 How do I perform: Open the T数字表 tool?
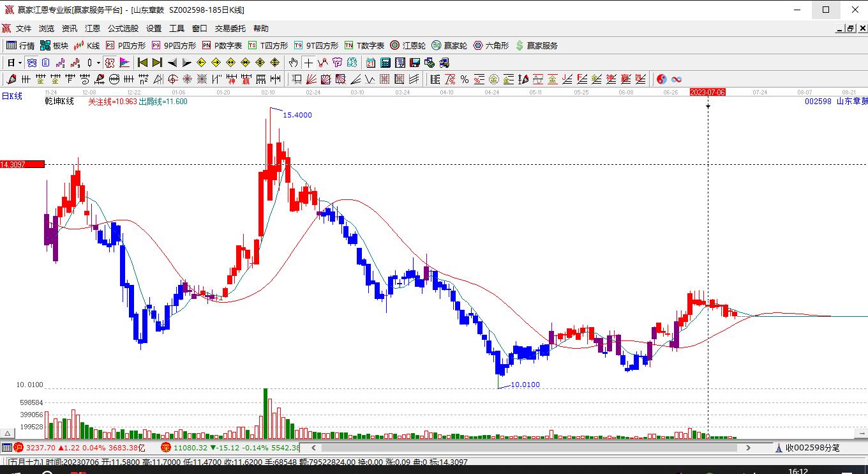pos(364,46)
